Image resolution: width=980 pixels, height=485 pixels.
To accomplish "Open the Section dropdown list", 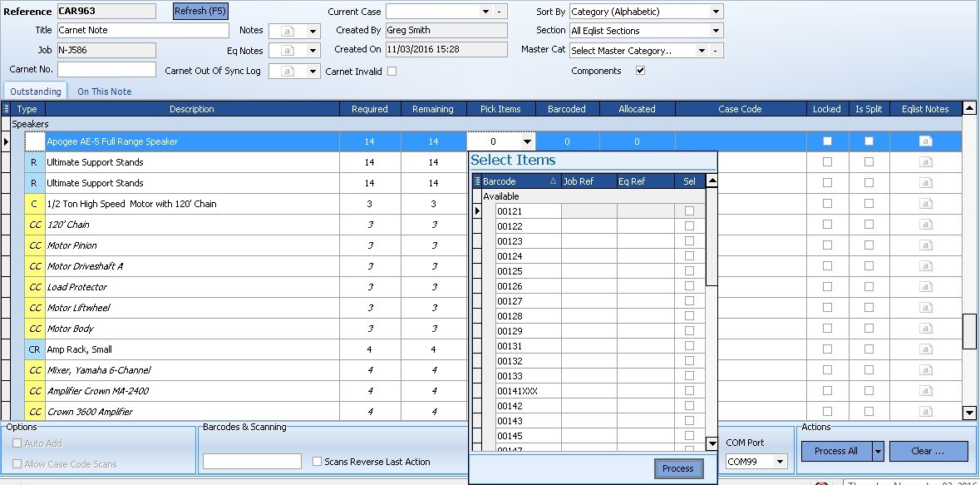I will [x=716, y=31].
